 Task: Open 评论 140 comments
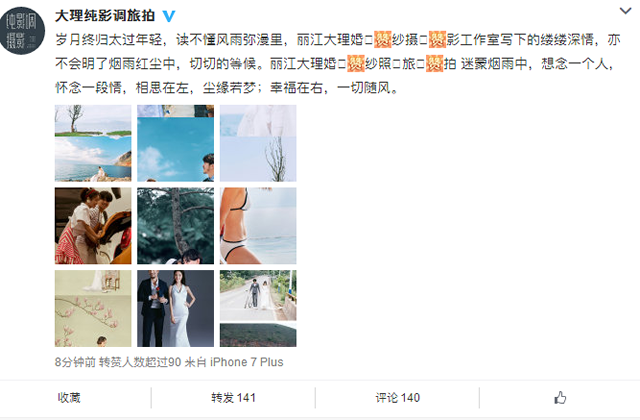398,398
